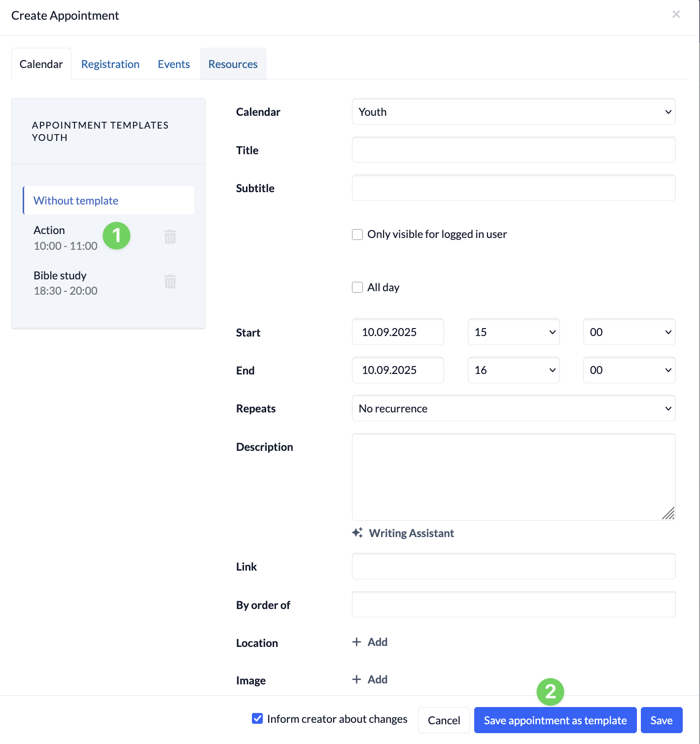Click the End date field 10.09.2025

398,370
